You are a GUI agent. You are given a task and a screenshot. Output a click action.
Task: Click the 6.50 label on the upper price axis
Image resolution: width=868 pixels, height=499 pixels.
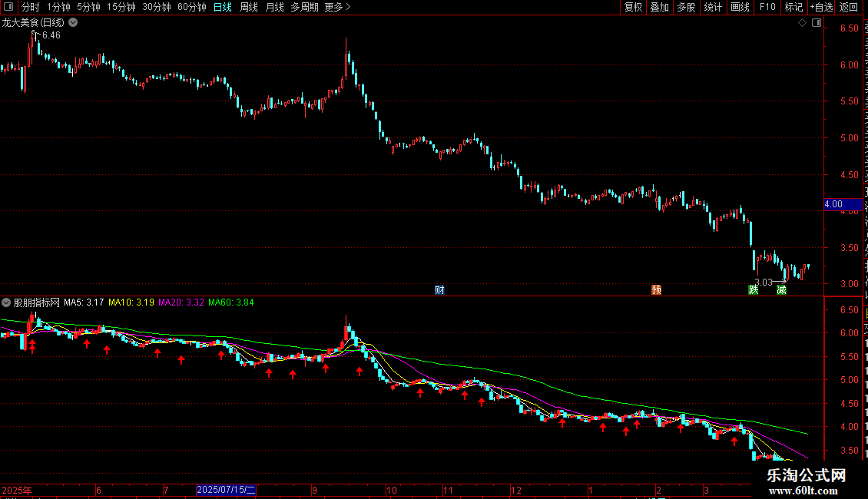(849, 28)
